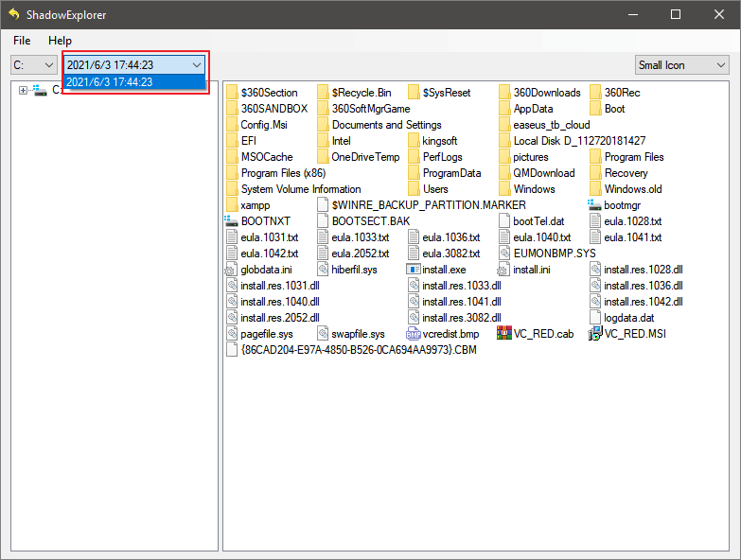Open the Help menu
This screenshot has width=741, height=560.
(x=60, y=41)
